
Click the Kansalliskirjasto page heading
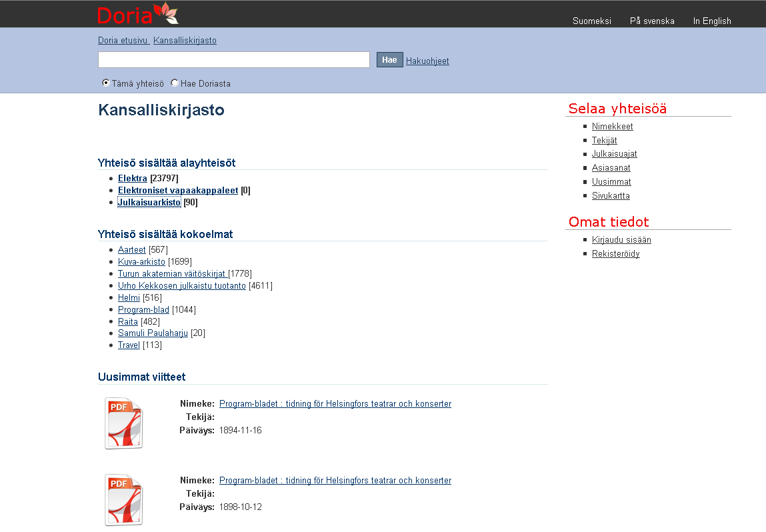161,110
